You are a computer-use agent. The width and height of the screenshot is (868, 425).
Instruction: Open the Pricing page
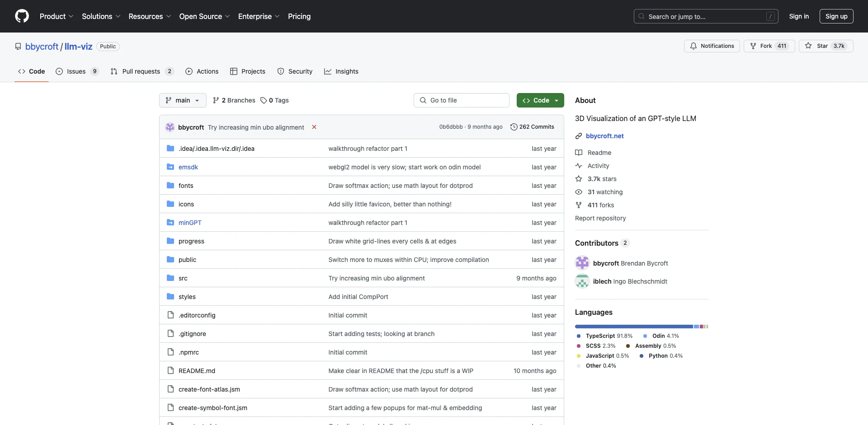pos(299,16)
